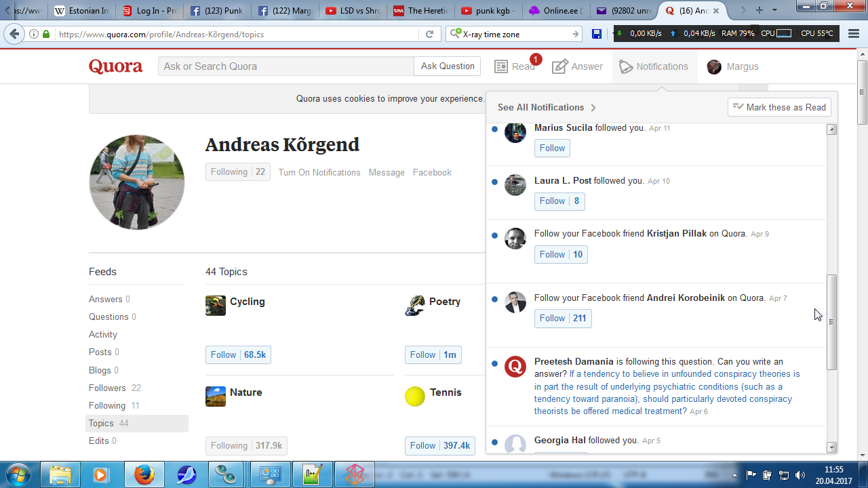Click the Ask or Search Quora field
This screenshot has width=868, height=488.
(286, 66)
